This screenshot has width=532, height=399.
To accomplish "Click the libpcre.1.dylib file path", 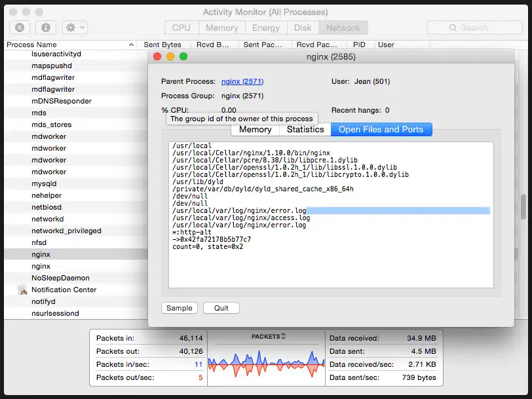I will 265,160.
